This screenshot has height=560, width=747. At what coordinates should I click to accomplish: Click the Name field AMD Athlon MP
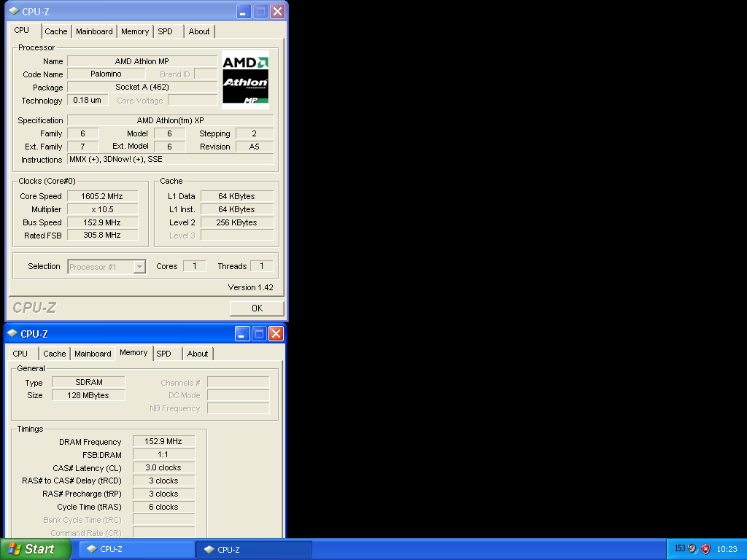(x=142, y=61)
